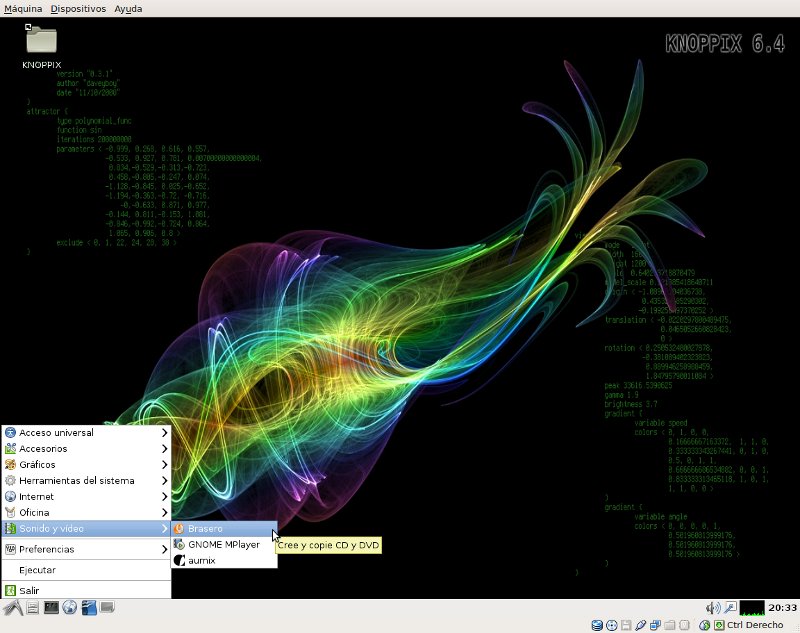This screenshot has height=633, width=800.
Task: Launch GNOME MPlayer from the submenu
Action: (224, 544)
